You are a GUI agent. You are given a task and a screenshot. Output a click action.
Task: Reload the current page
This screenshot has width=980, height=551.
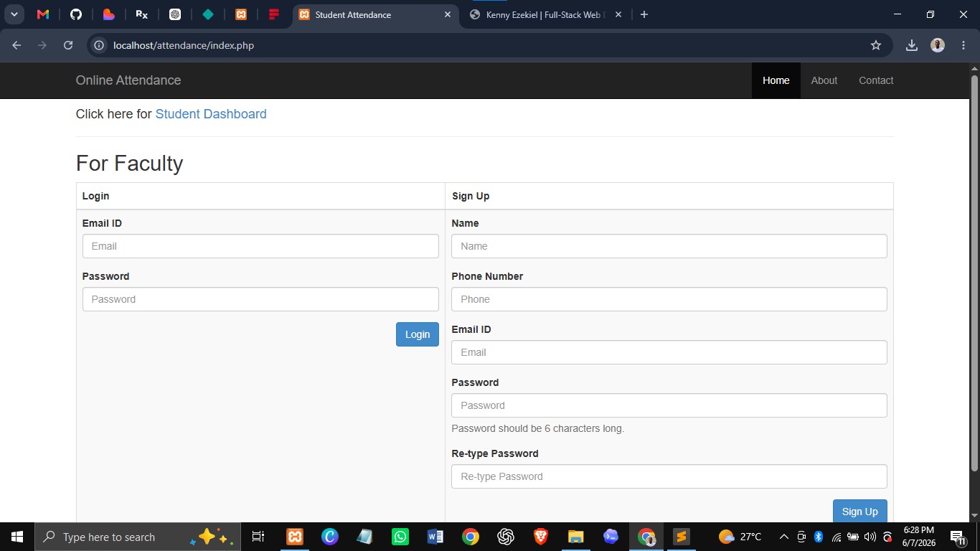(x=68, y=45)
